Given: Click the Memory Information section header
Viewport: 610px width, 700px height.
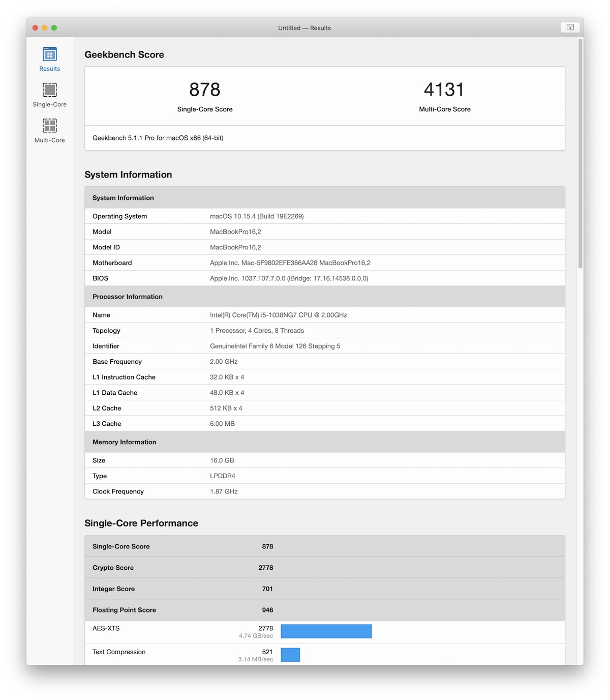Looking at the screenshot, I should [125, 442].
